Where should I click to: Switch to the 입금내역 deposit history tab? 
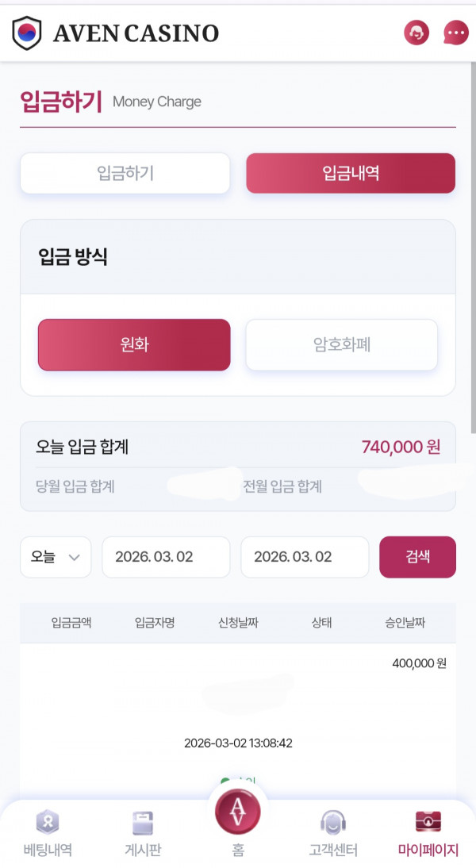(350, 173)
